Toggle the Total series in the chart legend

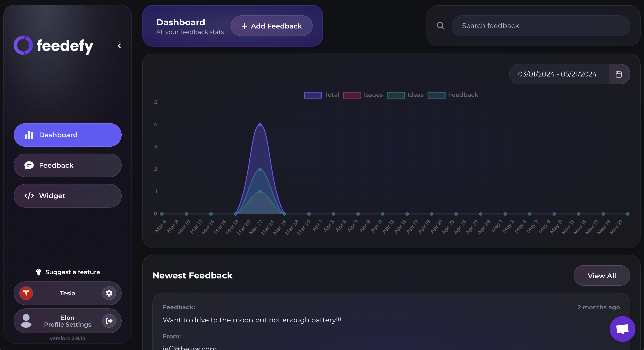tap(313, 95)
